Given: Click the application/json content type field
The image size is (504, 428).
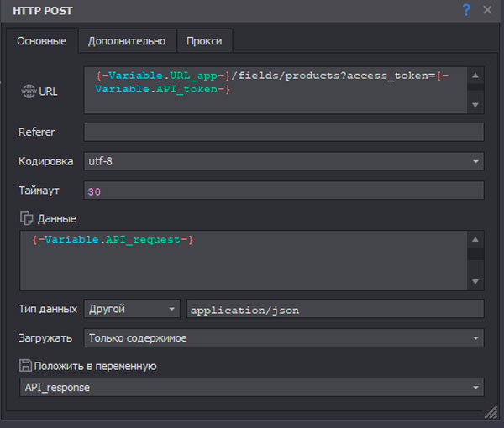Looking at the screenshot, I should click(335, 310).
